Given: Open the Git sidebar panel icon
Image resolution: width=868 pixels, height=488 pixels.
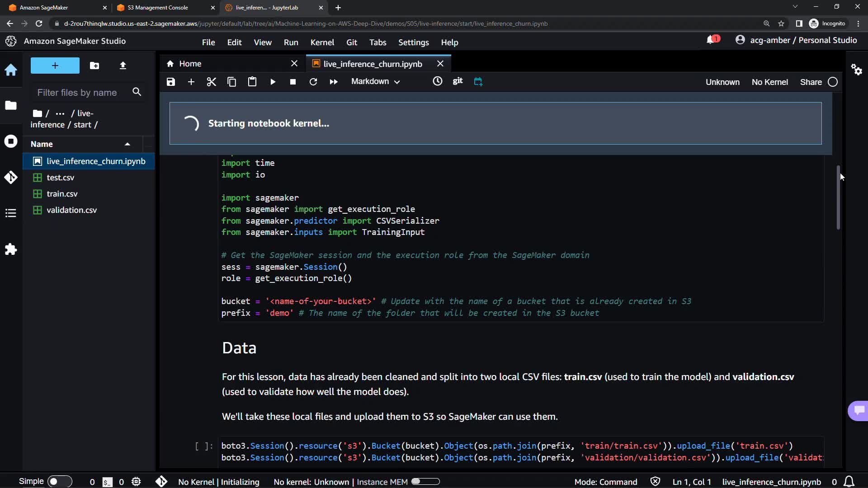Looking at the screenshot, I should click(x=11, y=177).
